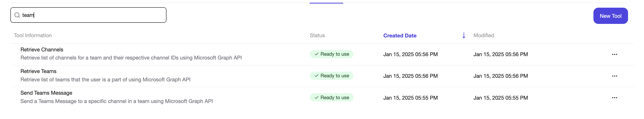Open the Send Teams Message tool
644x119 pixels.
[x=46, y=93]
